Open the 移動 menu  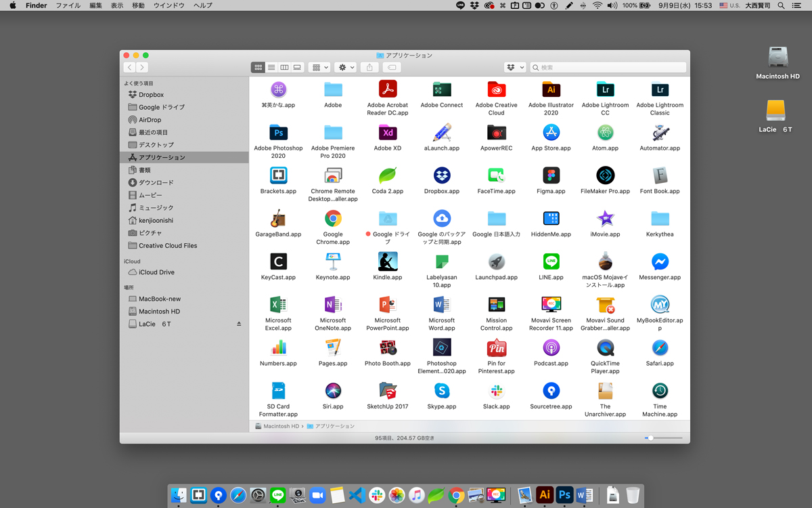[138, 5]
